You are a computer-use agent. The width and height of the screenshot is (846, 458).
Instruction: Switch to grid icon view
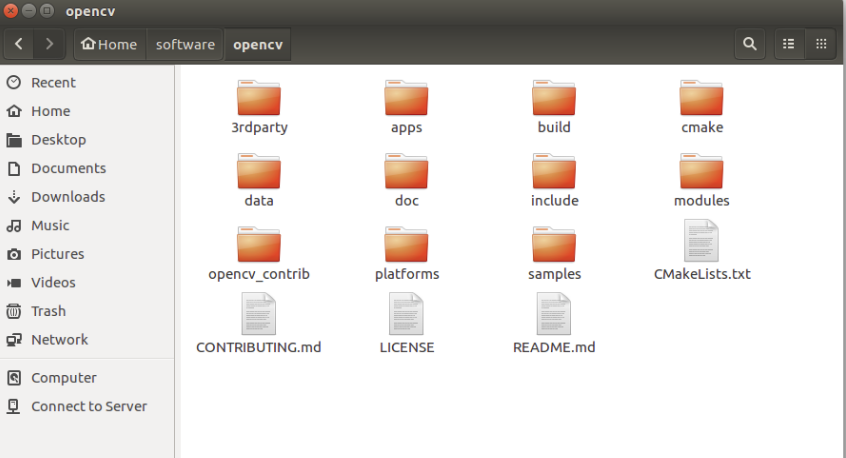[x=821, y=44]
